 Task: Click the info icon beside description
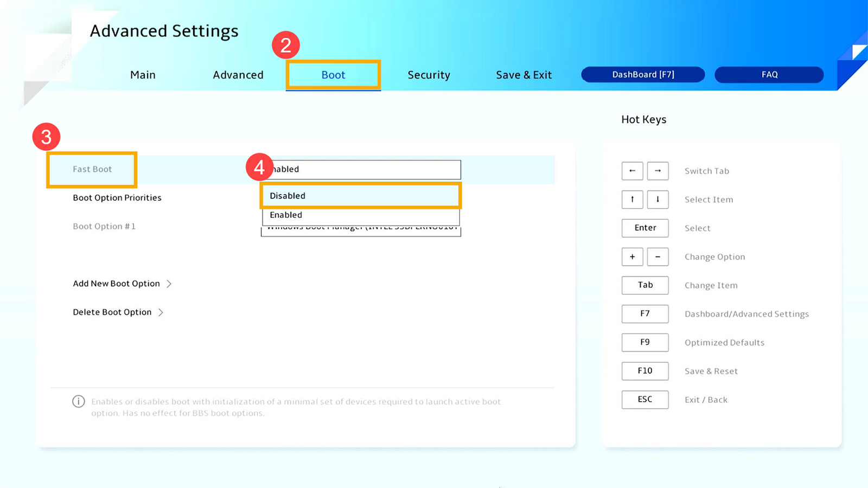coord(79,401)
